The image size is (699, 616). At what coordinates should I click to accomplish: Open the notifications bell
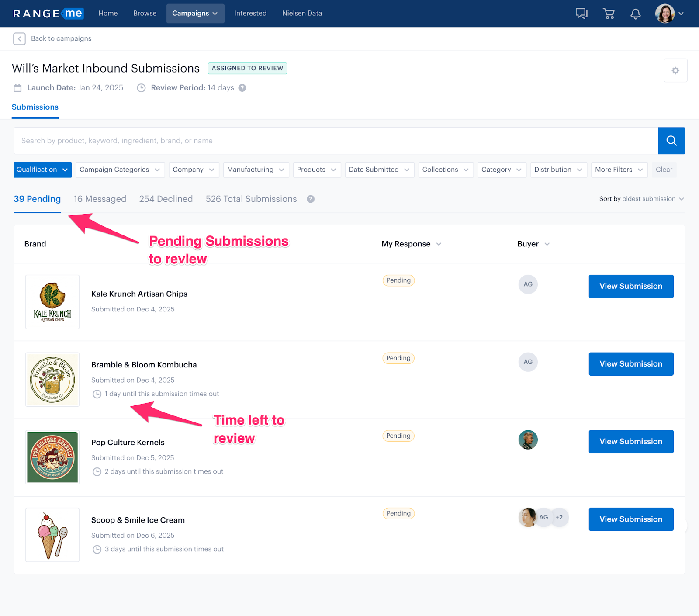pyautogui.click(x=635, y=14)
